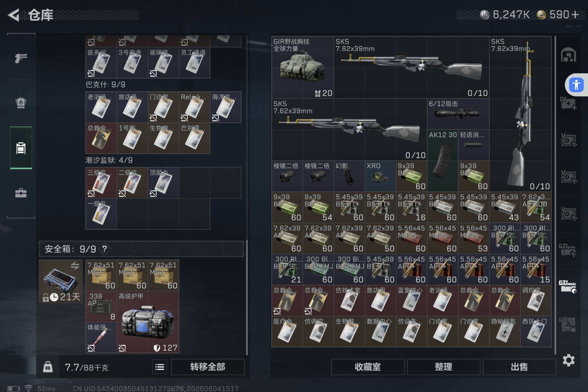Select the 隐秘钥匙 key card
The image size is (588, 392).
pyautogui.click(x=505, y=332)
